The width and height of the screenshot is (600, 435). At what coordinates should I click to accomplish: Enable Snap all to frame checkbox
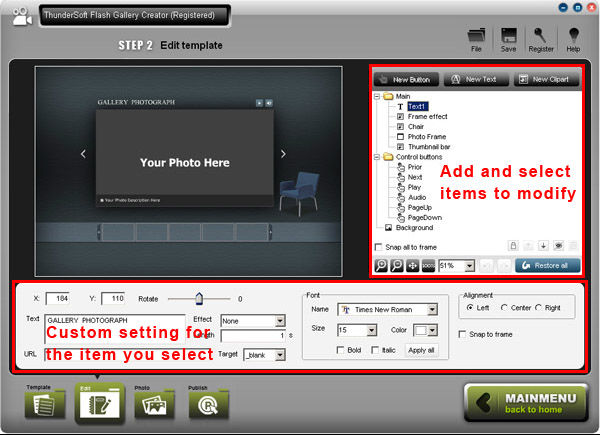377,246
